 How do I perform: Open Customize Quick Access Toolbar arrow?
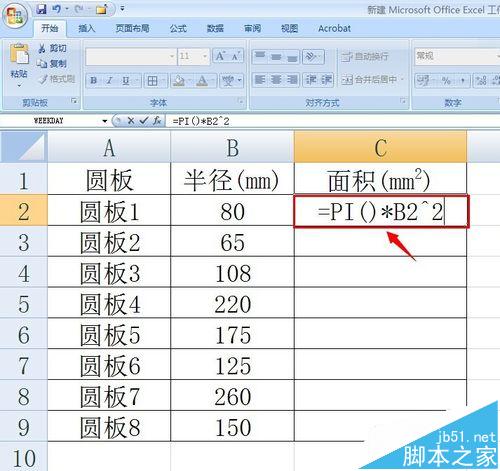(x=122, y=9)
